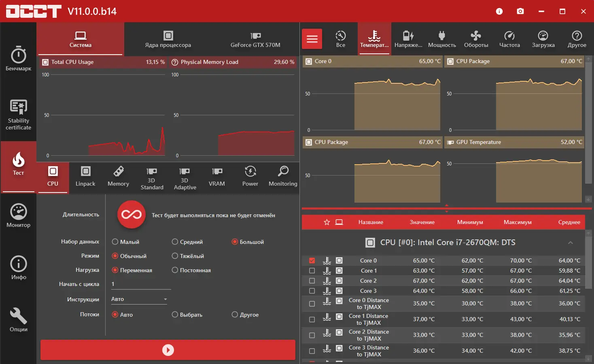The image size is (594, 364).
Task: Click the GPU Temperature graph header
Action: pyautogui.click(x=514, y=142)
